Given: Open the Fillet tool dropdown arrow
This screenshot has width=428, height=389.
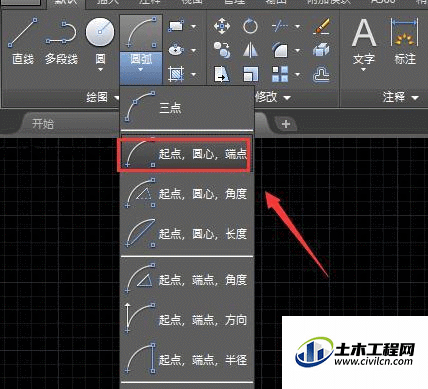Looking at the screenshot, I should click(297, 51).
